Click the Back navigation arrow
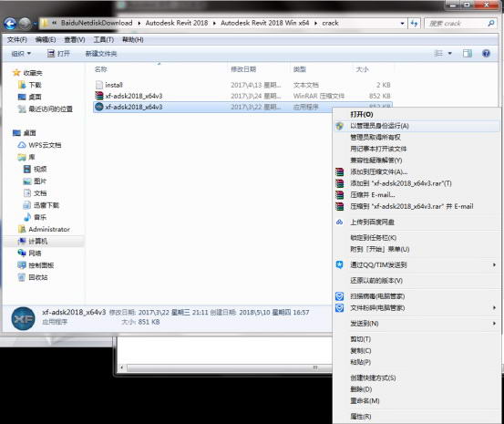504x424 pixels. (x=10, y=24)
